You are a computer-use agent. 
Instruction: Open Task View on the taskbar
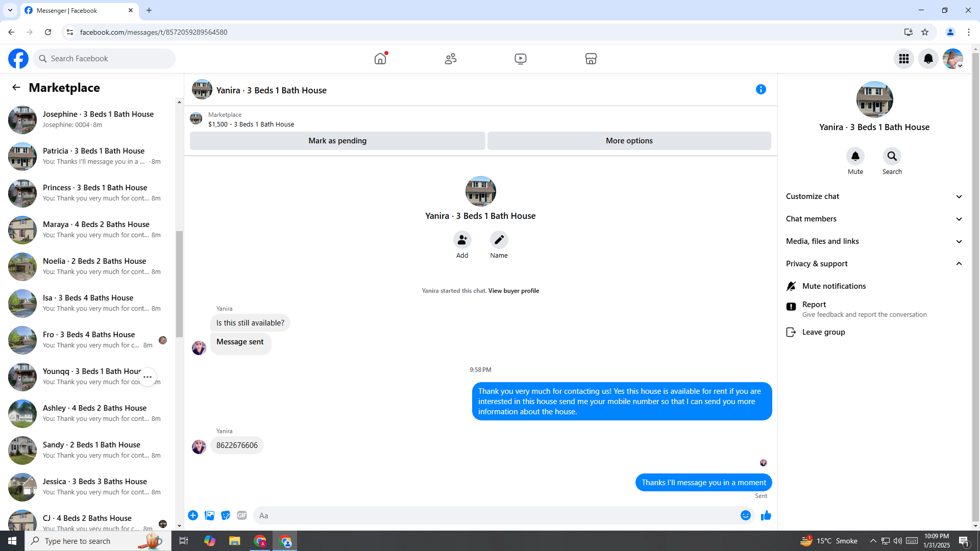[184, 541]
